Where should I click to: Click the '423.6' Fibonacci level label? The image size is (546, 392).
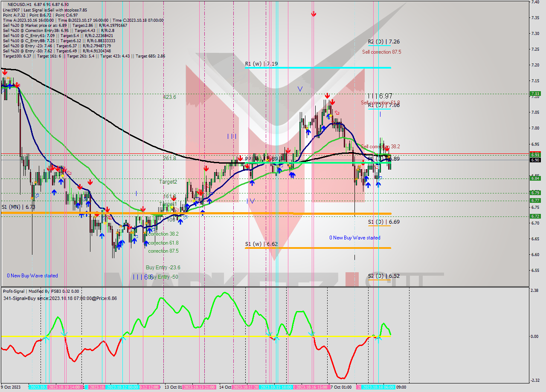pos(169,97)
